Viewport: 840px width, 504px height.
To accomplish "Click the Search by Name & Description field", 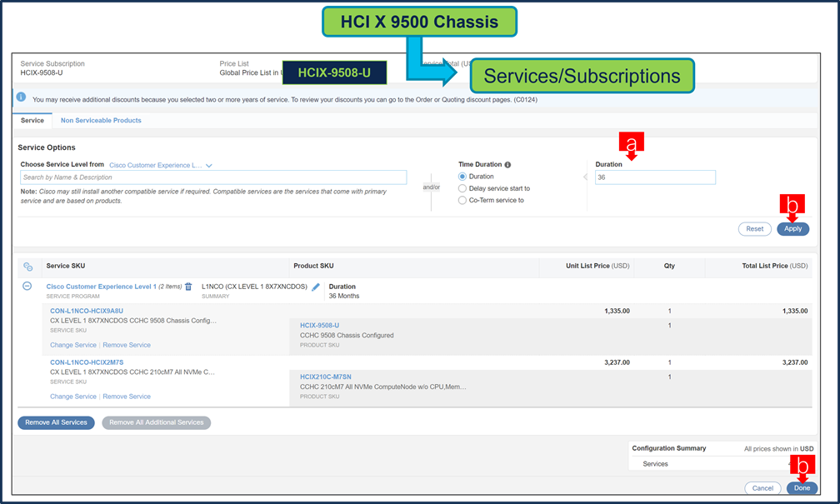I will click(x=213, y=177).
